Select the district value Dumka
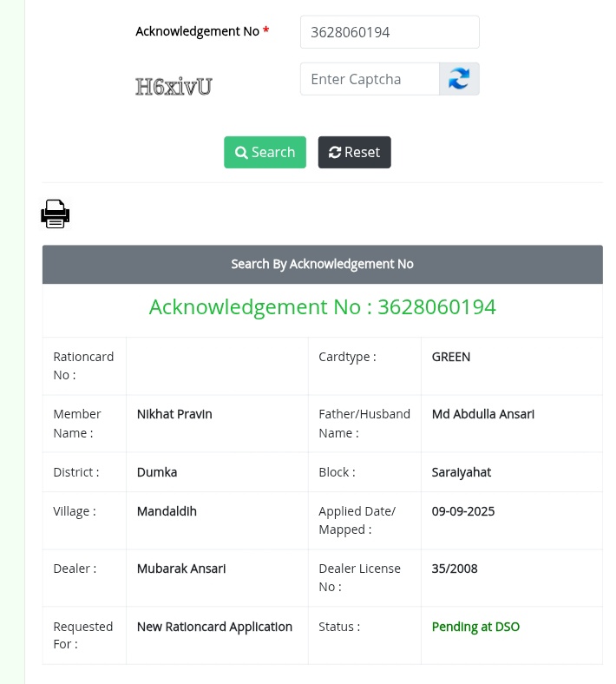Image resolution: width=616 pixels, height=684 pixels. (x=157, y=472)
